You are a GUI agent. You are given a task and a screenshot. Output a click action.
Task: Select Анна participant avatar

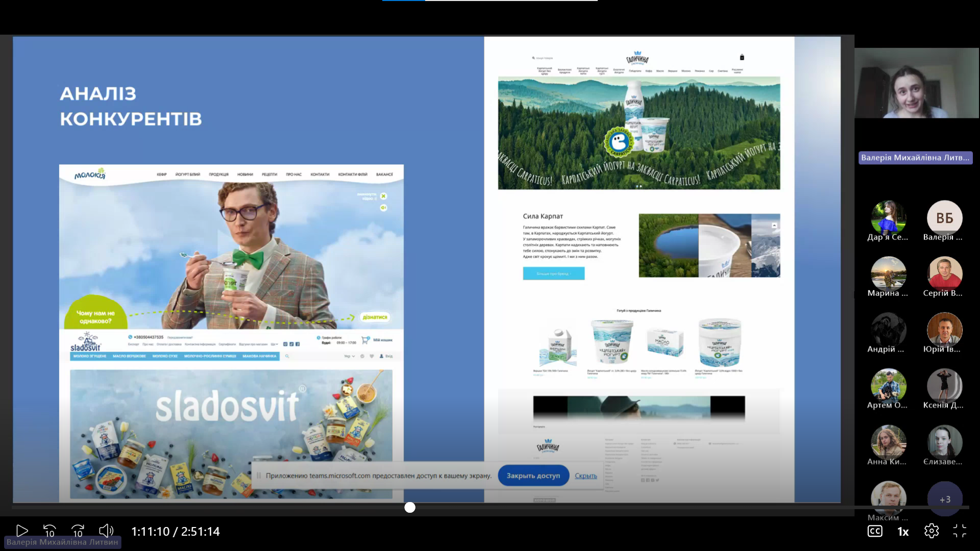pyautogui.click(x=888, y=442)
